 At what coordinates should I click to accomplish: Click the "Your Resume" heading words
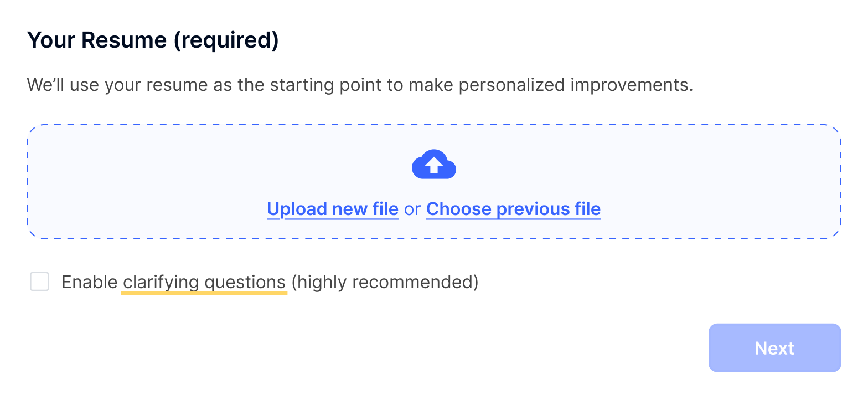tap(97, 40)
